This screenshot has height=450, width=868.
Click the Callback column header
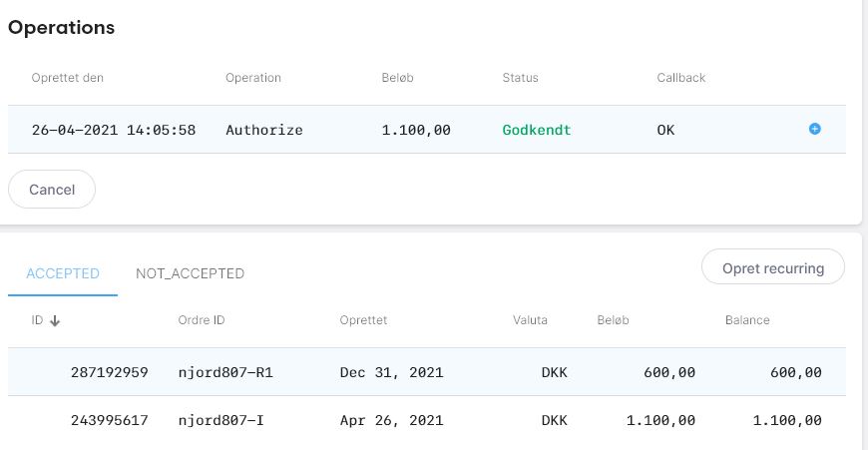tap(680, 78)
